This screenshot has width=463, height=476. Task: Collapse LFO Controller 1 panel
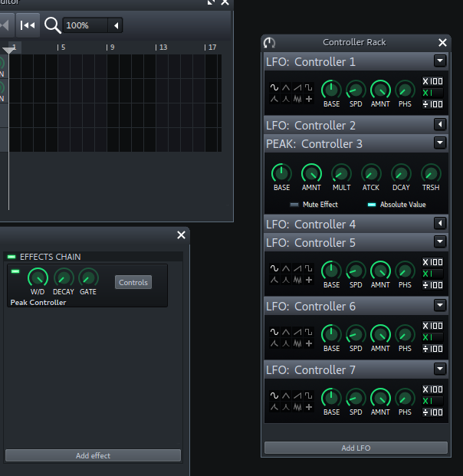(x=440, y=61)
